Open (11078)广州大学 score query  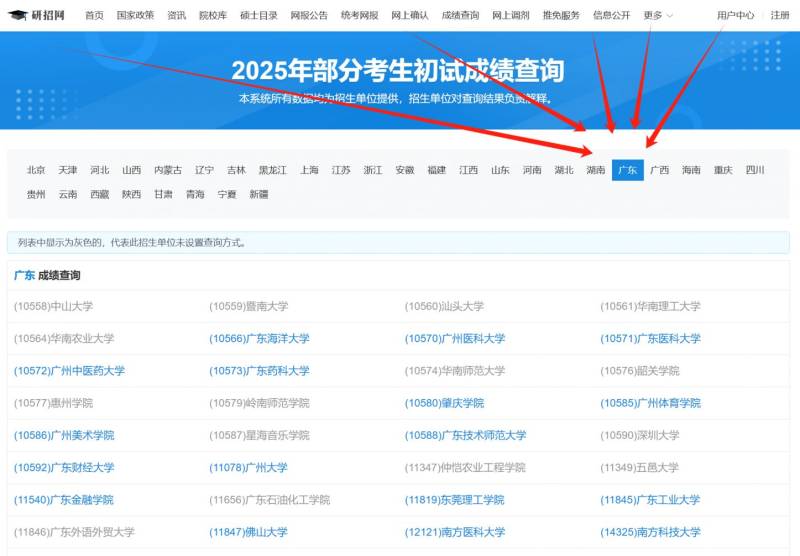[248, 467]
